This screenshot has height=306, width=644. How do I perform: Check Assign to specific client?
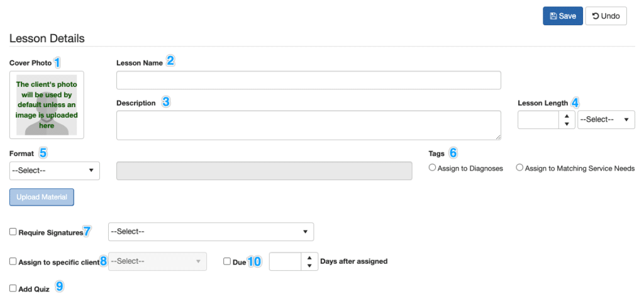(x=13, y=261)
